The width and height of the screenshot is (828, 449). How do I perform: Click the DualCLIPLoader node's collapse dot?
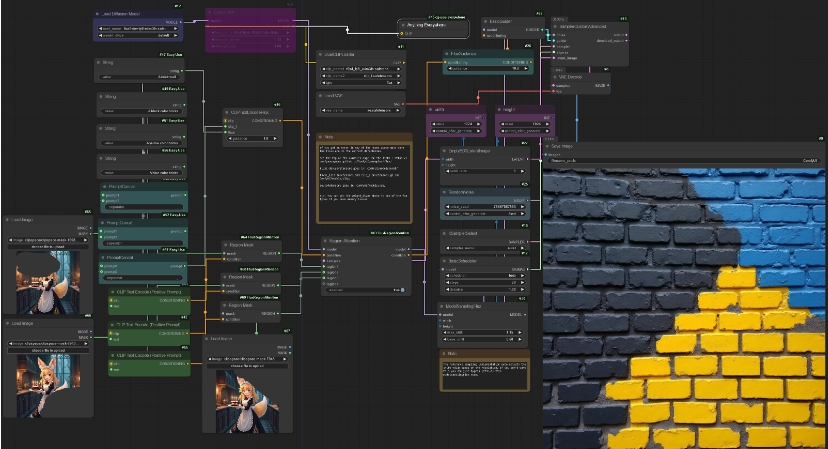point(321,53)
